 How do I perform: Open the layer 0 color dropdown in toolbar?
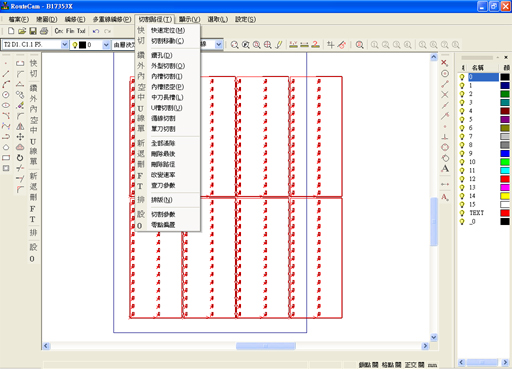click(106, 45)
